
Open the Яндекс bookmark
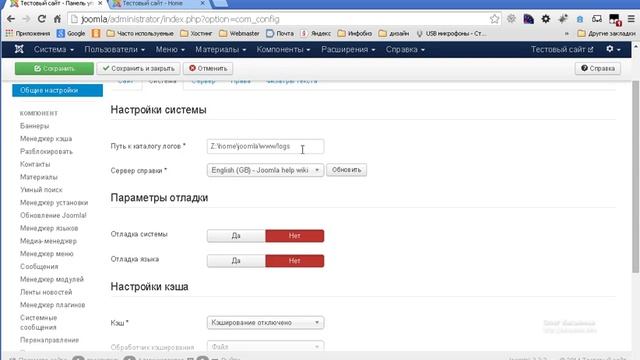pyautogui.click(x=315, y=33)
